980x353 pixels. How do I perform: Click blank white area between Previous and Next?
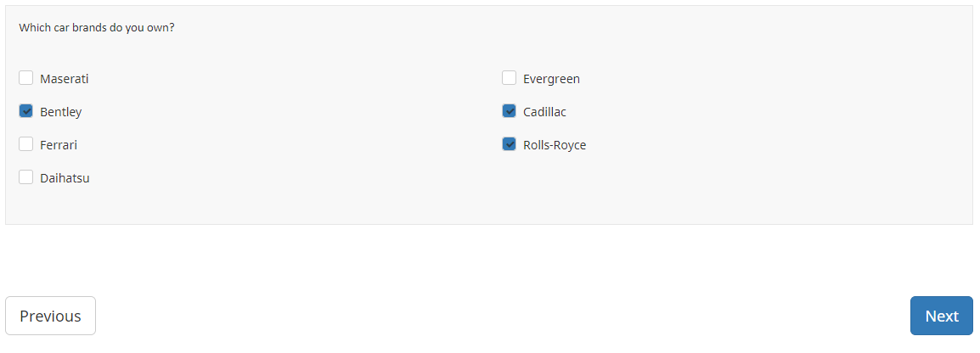coord(501,316)
